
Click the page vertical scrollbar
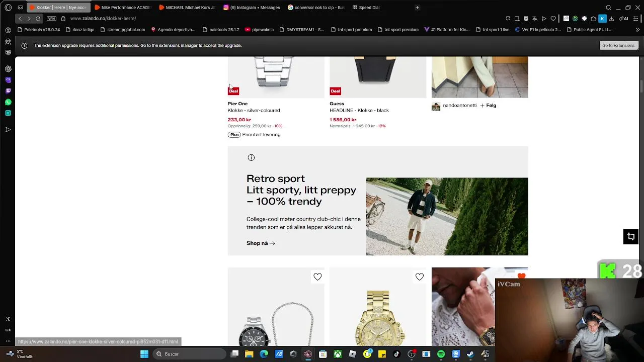pyautogui.click(x=641, y=85)
